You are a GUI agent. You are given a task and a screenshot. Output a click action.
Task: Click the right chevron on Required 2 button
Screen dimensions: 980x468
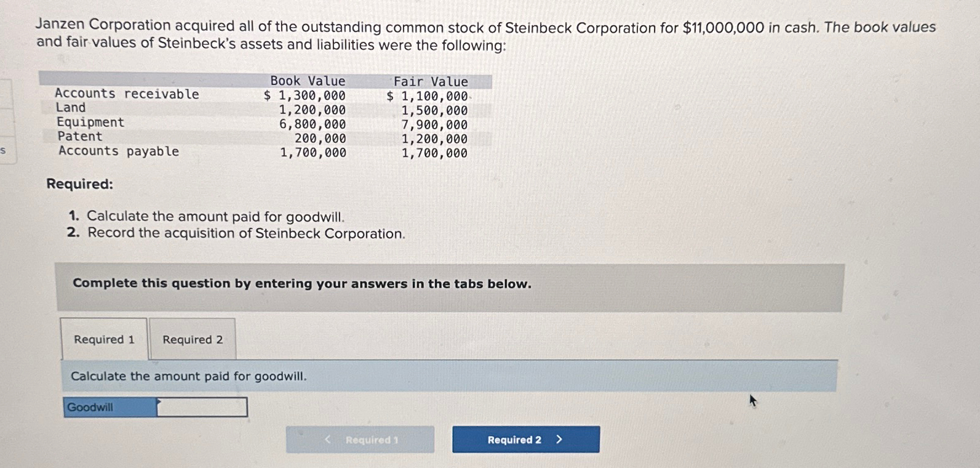pos(559,439)
